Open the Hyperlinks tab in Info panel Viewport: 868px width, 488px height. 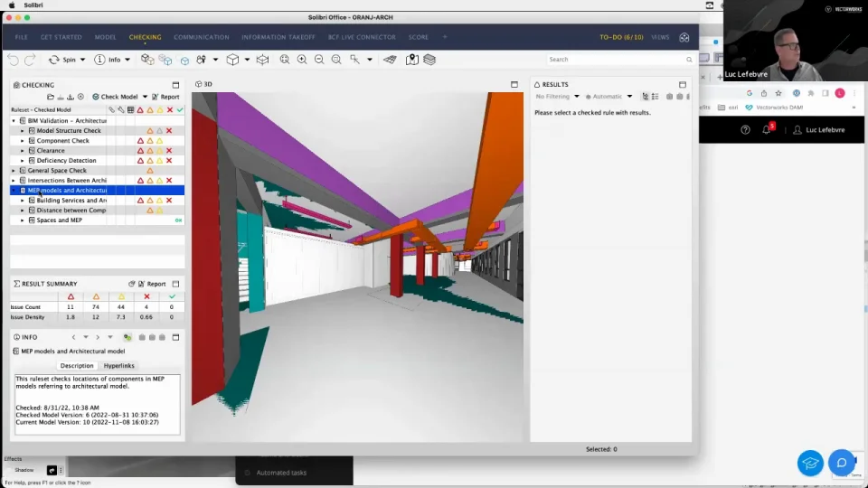tap(118, 366)
